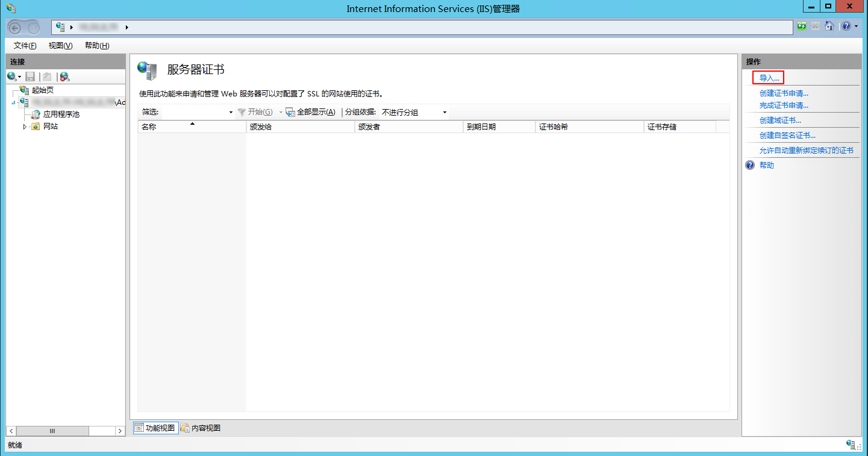Click the 导入... import certificate link

[x=769, y=78]
